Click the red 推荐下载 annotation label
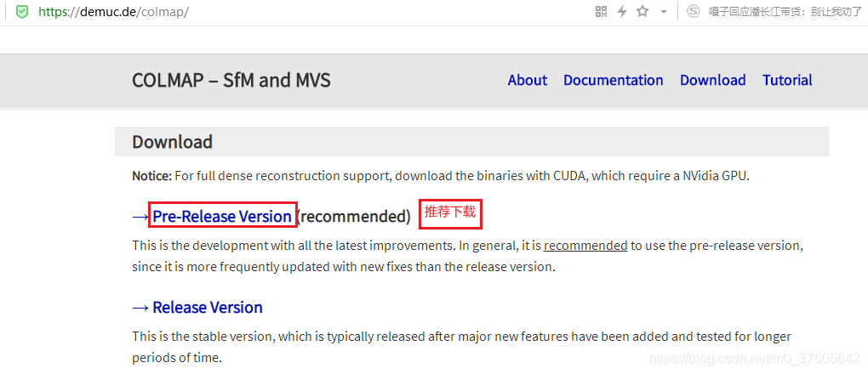The height and width of the screenshot is (374, 868). coord(450,213)
